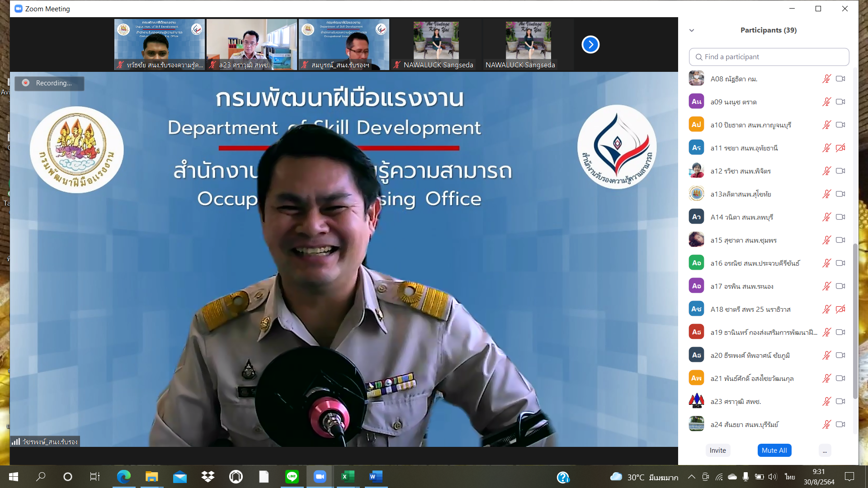Image resolution: width=868 pixels, height=488 pixels.
Task: Click video camera icon for a09 participant
Action: tap(840, 102)
